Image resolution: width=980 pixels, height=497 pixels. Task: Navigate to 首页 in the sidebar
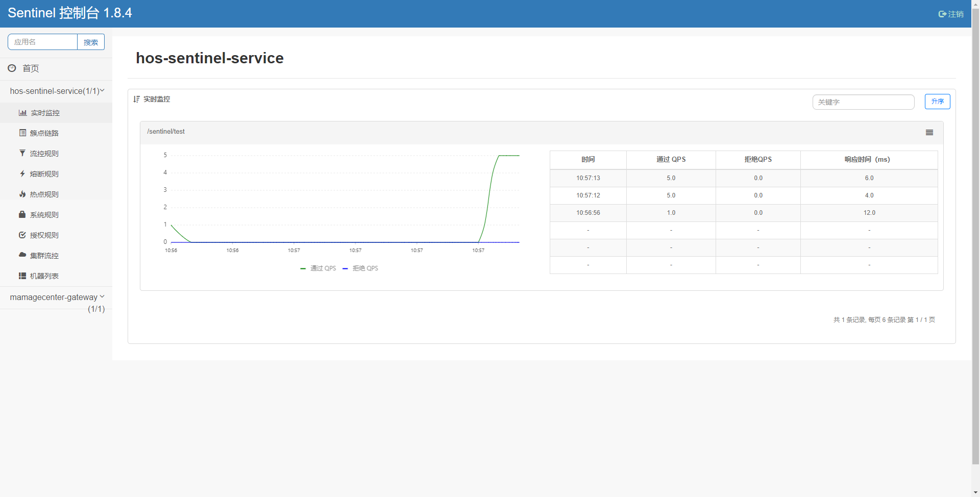pos(30,68)
